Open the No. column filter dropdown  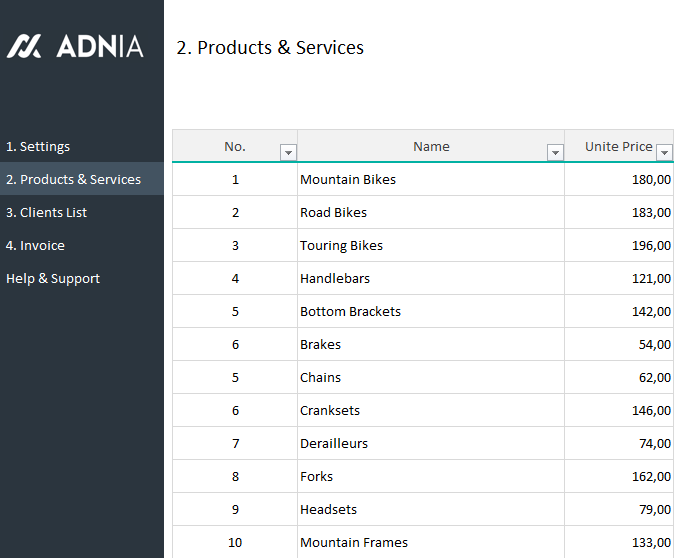288,152
